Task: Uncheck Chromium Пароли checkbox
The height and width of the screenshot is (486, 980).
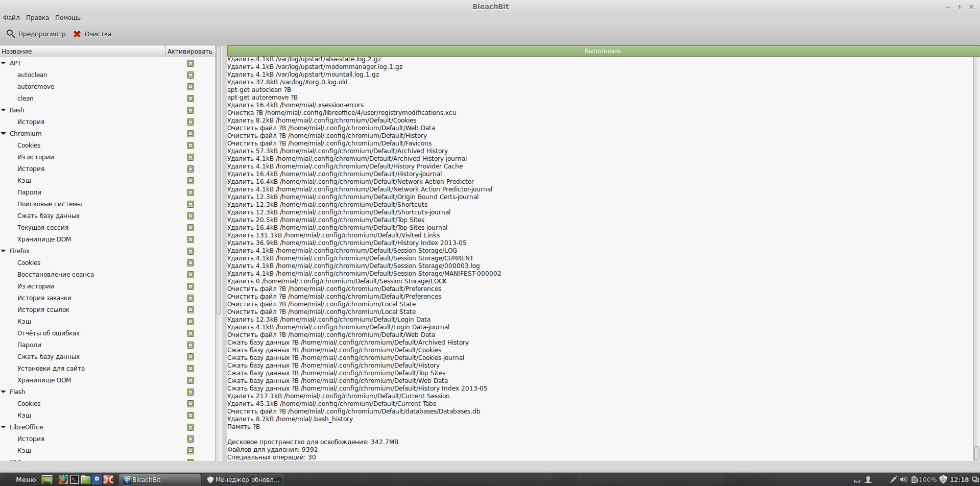Action: [x=190, y=192]
